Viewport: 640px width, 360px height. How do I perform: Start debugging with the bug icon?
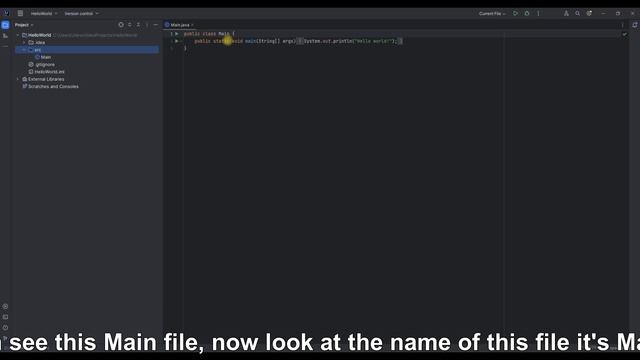point(527,13)
